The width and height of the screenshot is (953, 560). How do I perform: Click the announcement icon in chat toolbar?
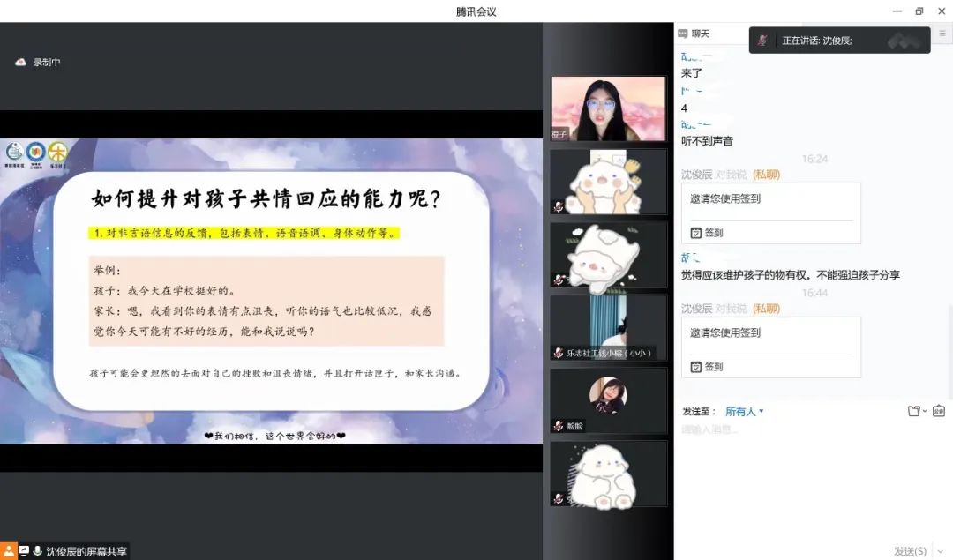(x=939, y=411)
